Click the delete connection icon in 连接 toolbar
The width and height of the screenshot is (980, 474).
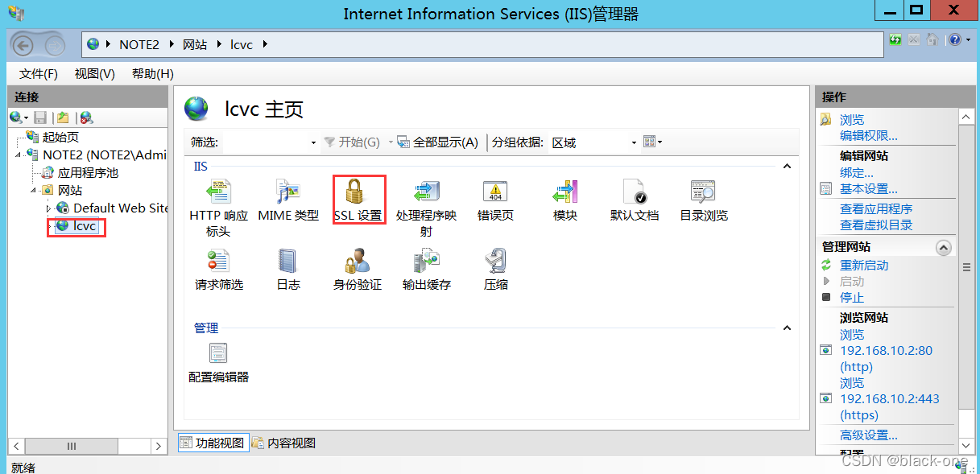86,117
